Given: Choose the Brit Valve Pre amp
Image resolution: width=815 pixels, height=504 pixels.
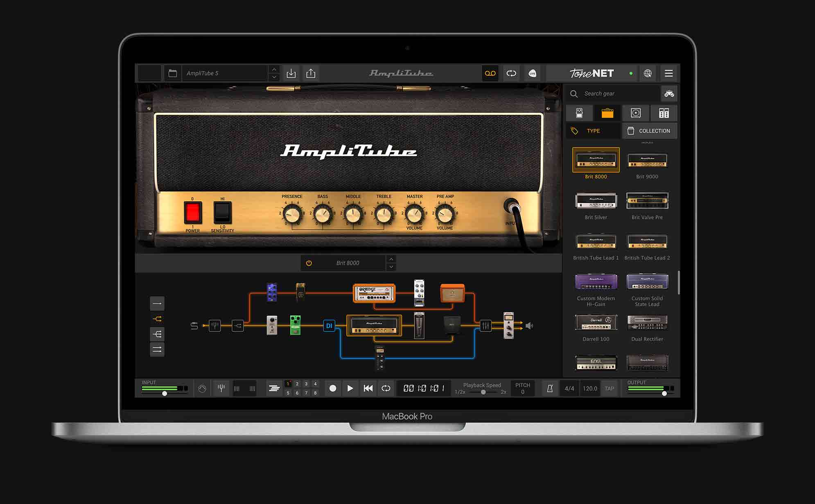Looking at the screenshot, I should click(x=647, y=200).
